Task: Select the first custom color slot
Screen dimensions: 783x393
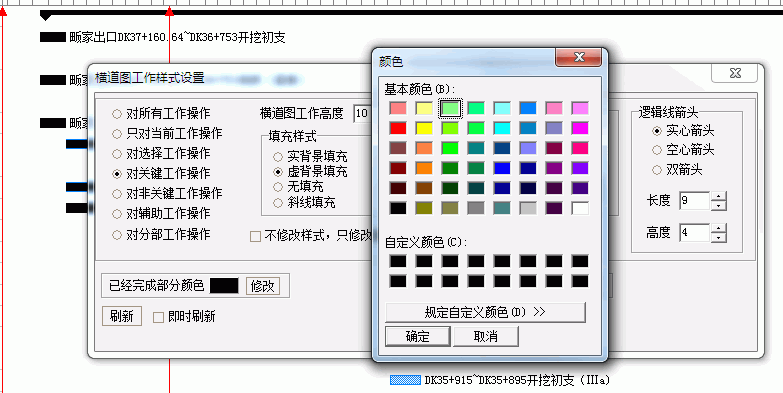Action: 398,261
